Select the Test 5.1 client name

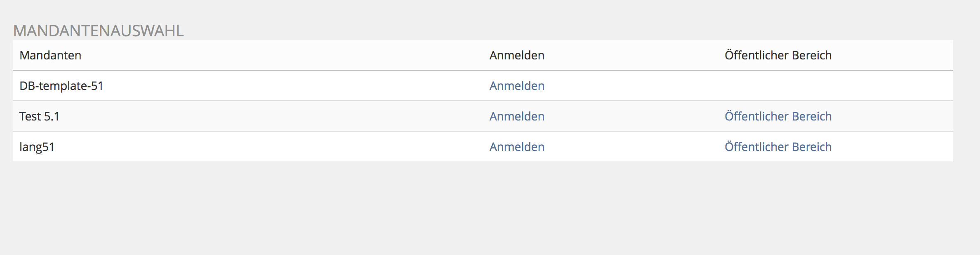[40, 116]
